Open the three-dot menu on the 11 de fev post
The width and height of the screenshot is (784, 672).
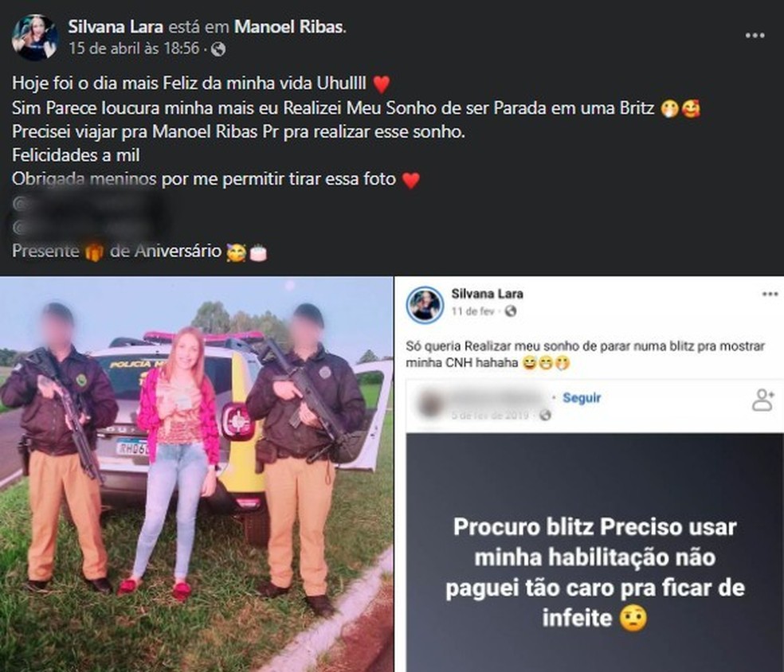point(770,294)
